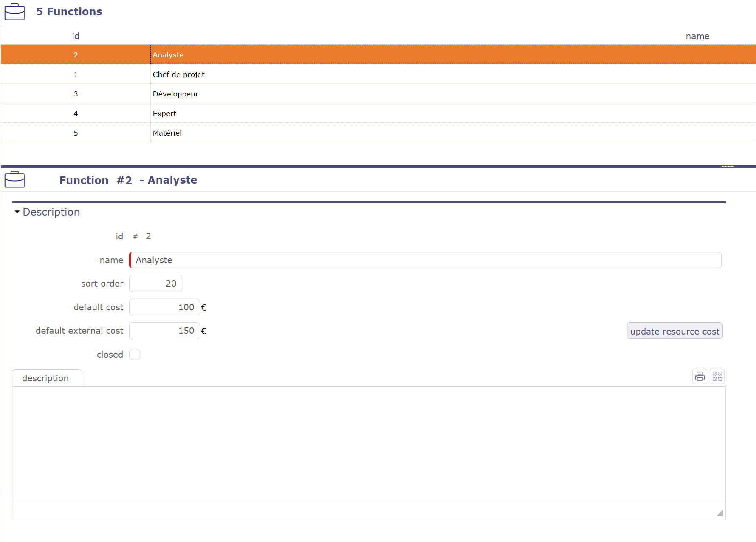Click the resize grip of the description textarea
The height and width of the screenshot is (542, 756).
click(720, 513)
